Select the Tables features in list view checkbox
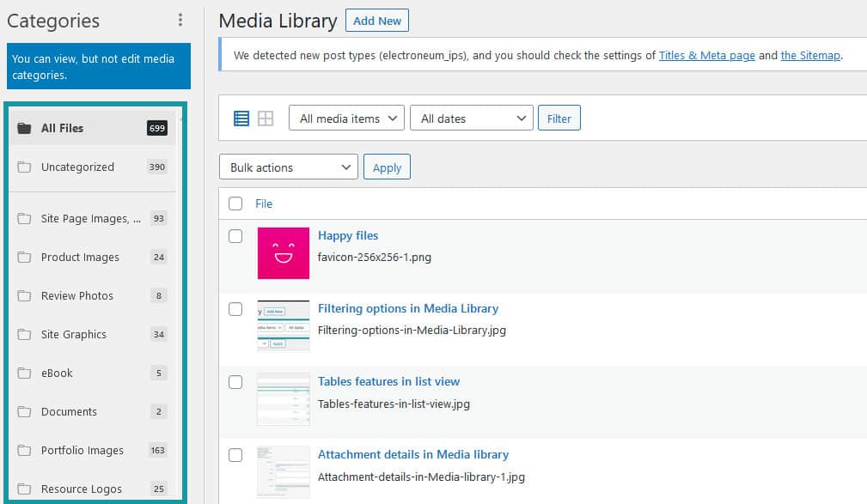This screenshot has width=867, height=504. [235, 382]
